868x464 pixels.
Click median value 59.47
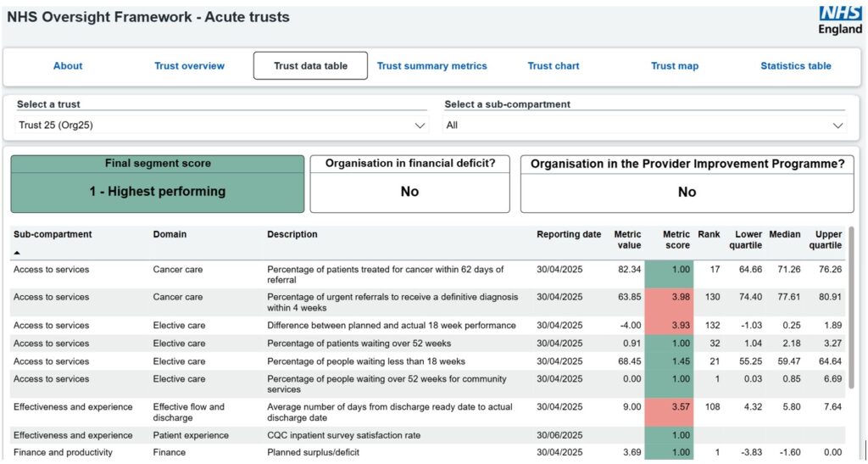(789, 361)
